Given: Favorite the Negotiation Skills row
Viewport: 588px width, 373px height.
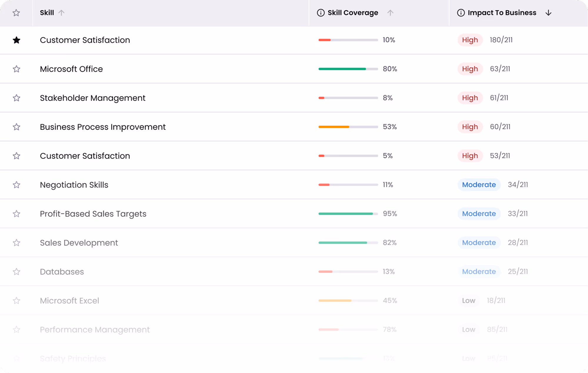Looking at the screenshot, I should tap(16, 185).
